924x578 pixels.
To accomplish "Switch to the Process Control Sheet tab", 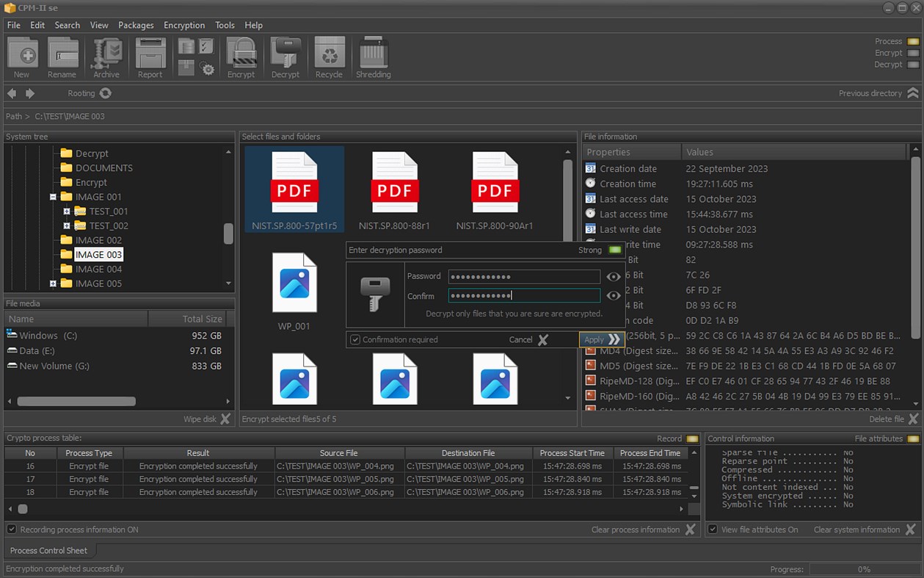I will click(x=48, y=550).
